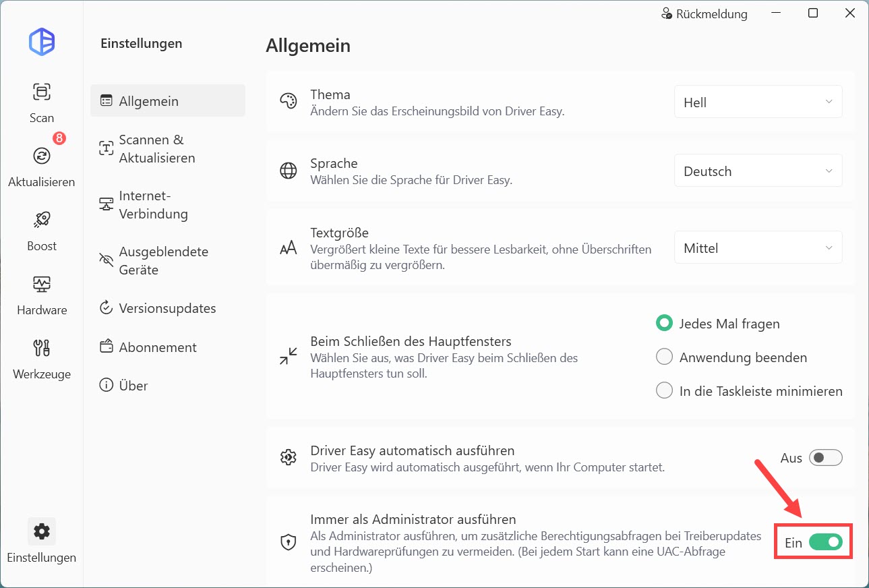Open the Thema dropdown showing Hell
The image size is (869, 588).
pos(758,102)
